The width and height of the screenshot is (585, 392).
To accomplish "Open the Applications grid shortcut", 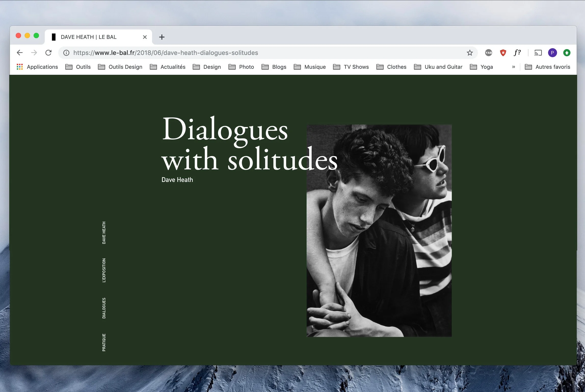I will coord(37,67).
